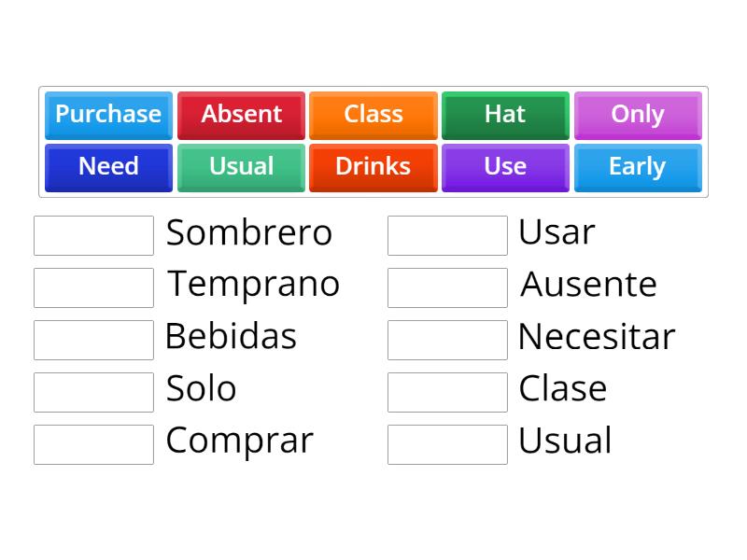
Task: Click the empty box beside Sombrero
Action: click(x=93, y=235)
